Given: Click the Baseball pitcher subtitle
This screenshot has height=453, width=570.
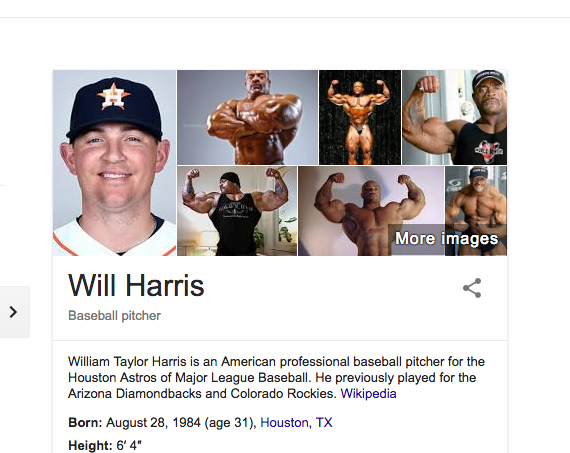Looking at the screenshot, I should [115, 316].
